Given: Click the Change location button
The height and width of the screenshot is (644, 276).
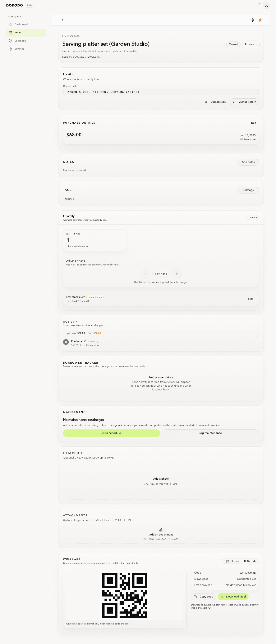Looking at the screenshot, I should (244, 102).
